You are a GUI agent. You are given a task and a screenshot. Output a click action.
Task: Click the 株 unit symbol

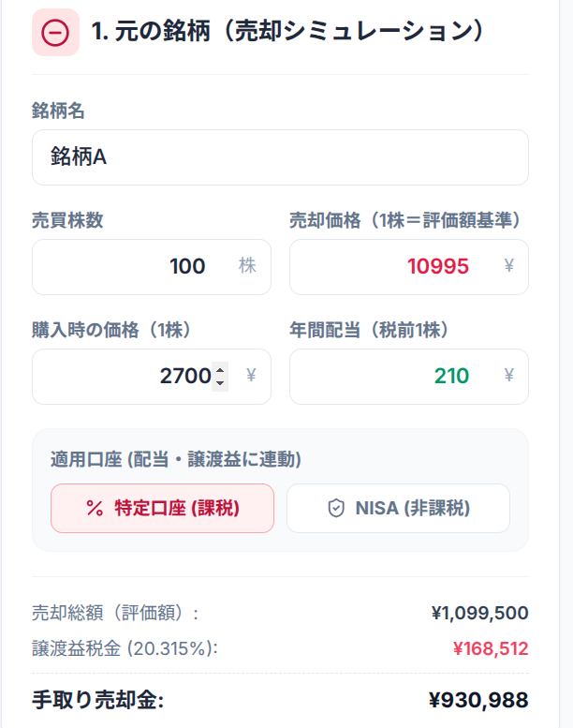coord(247,266)
